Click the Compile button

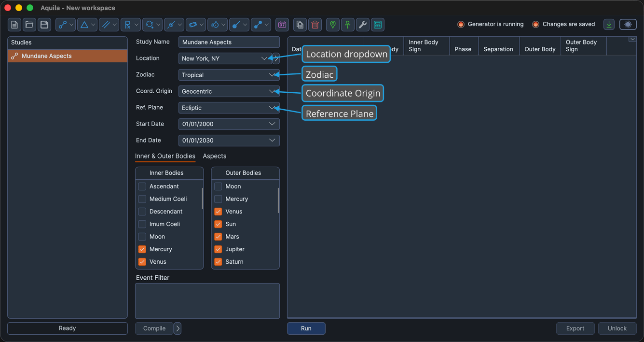click(154, 328)
